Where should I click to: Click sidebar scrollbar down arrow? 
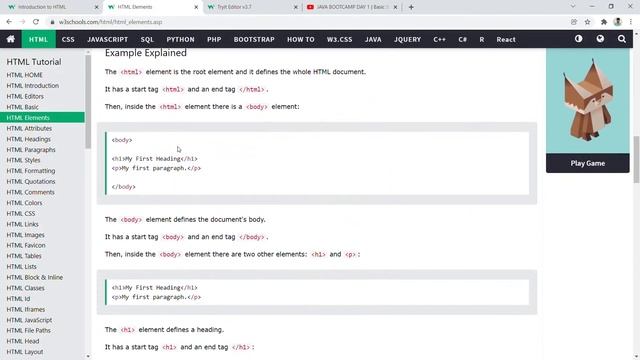(x=88, y=356)
